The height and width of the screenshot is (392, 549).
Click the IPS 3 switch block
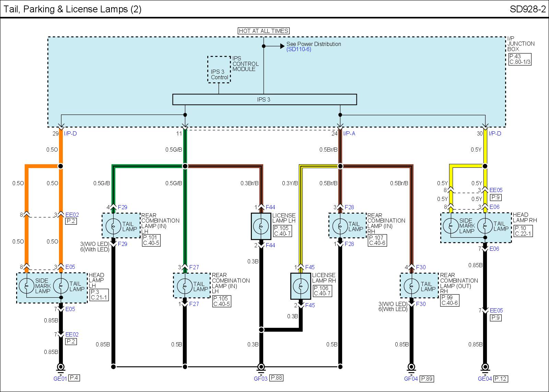[x=264, y=99]
